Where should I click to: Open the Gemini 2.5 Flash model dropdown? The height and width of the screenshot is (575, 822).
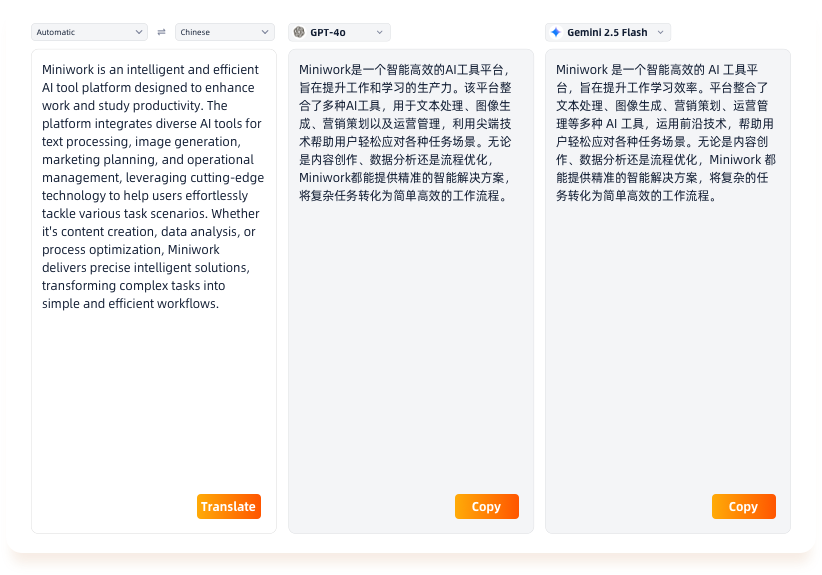(608, 32)
